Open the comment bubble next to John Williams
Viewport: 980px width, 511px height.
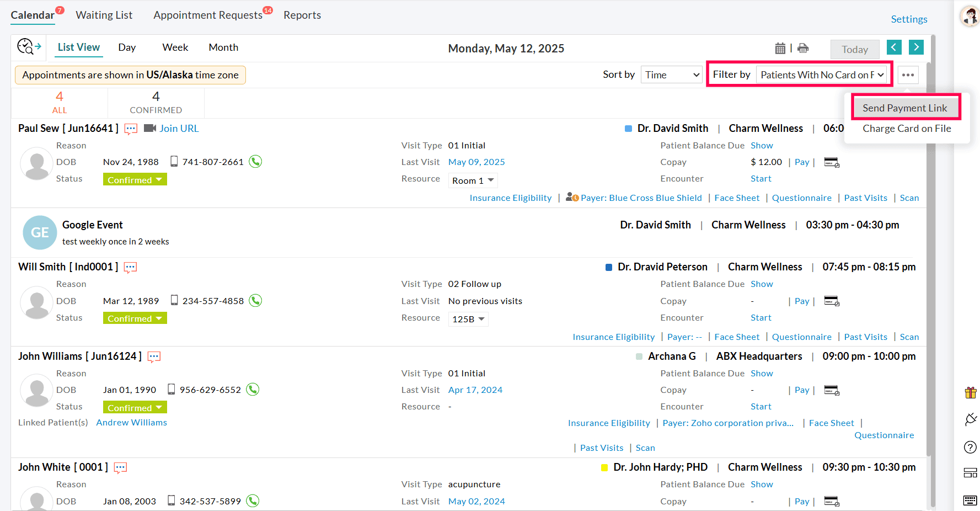pyautogui.click(x=153, y=356)
